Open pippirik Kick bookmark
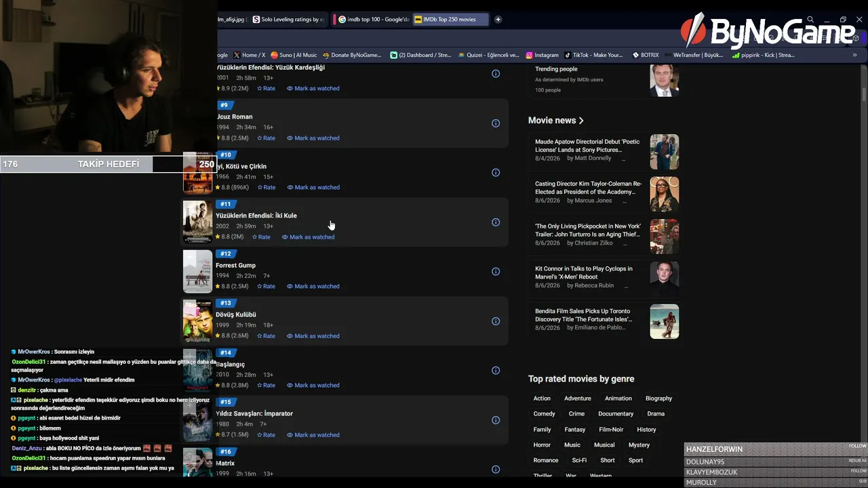 point(763,55)
